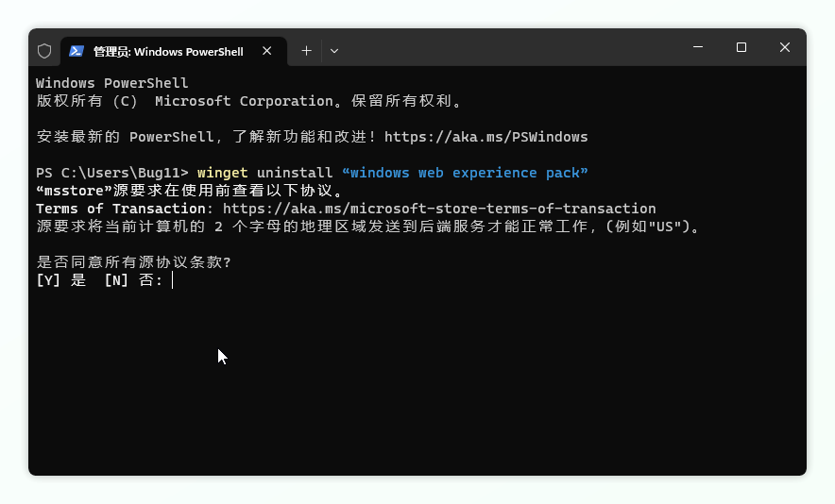Expand the new tab profile dropdown chevron
The image size is (835, 504).
(x=333, y=51)
